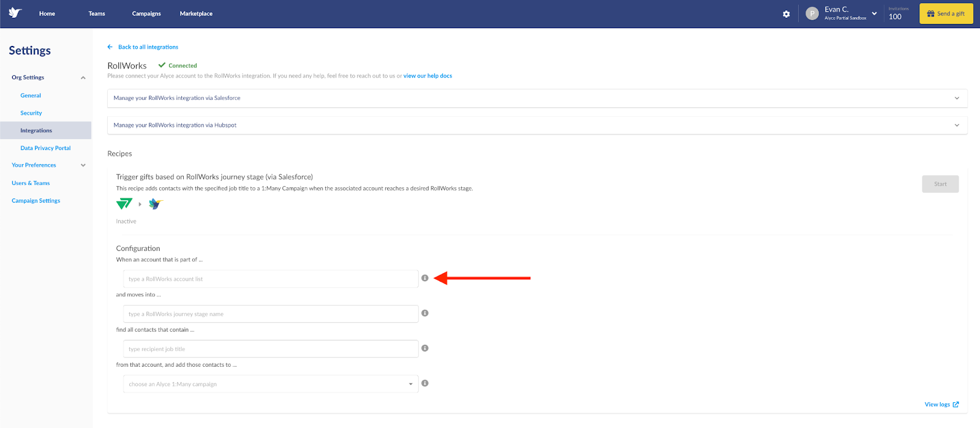This screenshot has width=980, height=428.
Task: Go to Home in top navigation
Action: [47, 13]
